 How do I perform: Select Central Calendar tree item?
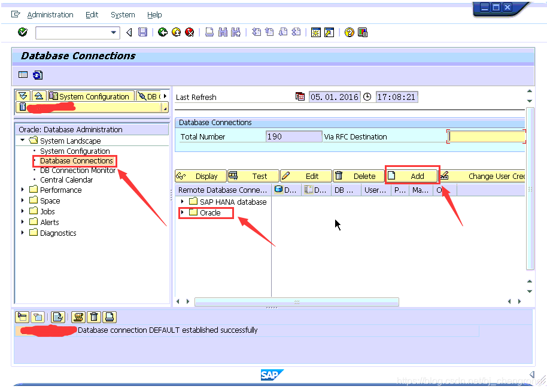click(66, 180)
